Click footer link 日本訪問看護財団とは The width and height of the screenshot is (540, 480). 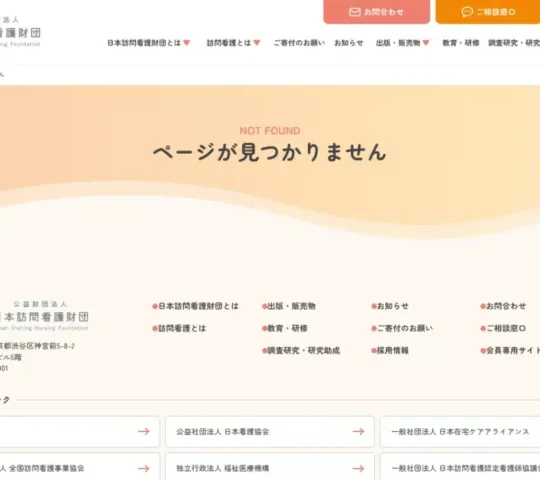[x=196, y=306]
